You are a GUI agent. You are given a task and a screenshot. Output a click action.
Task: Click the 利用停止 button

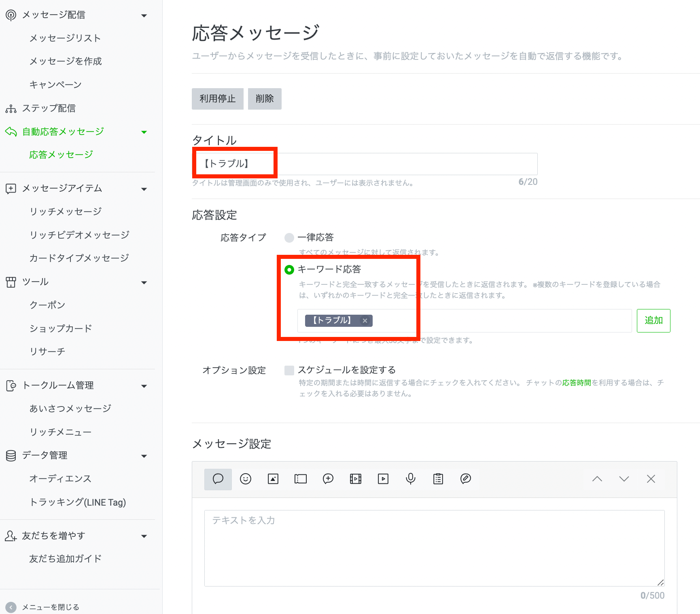(x=217, y=99)
